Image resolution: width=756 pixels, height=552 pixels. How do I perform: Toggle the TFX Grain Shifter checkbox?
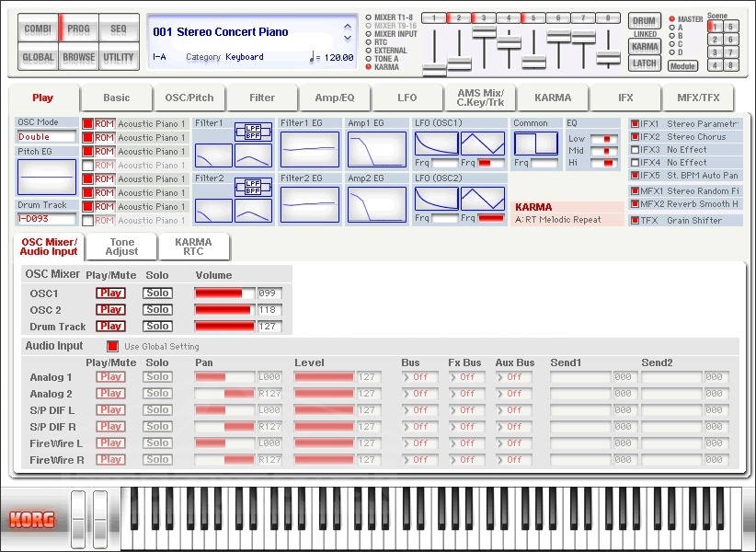click(x=635, y=221)
